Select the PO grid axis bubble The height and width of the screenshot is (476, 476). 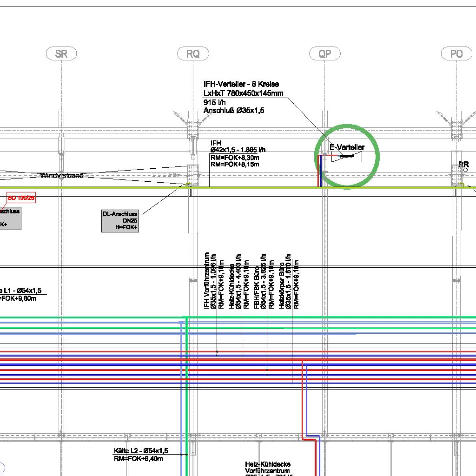point(456,54)
